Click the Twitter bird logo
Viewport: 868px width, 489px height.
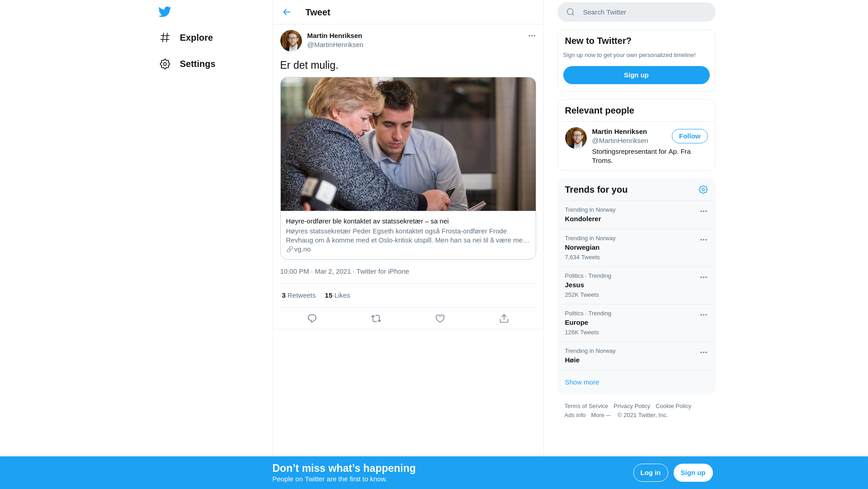pos(165,12)
